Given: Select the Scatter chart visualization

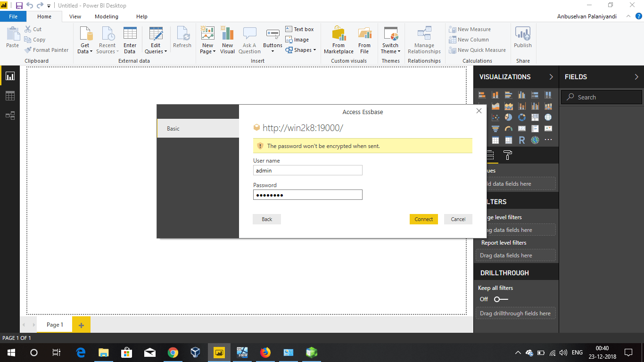Looking at the screenshot, I should pyautogui.click(x=495, y=117).
